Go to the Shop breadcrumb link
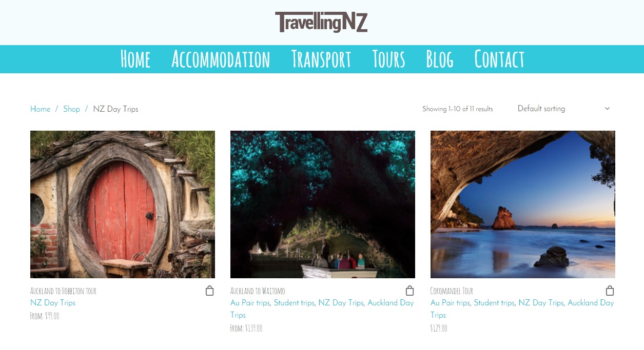The height and width of the screenshot is (350, 644). [x=71, y=109]
